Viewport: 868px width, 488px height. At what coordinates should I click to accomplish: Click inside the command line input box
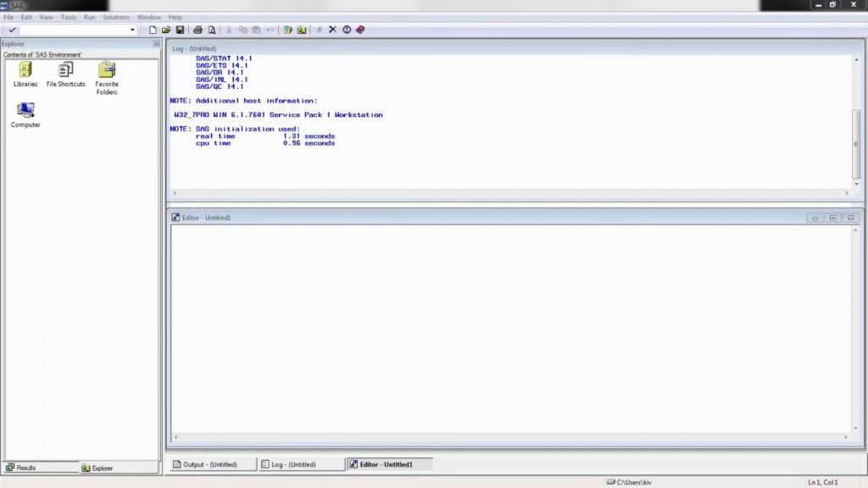click(x=75, y=30)
